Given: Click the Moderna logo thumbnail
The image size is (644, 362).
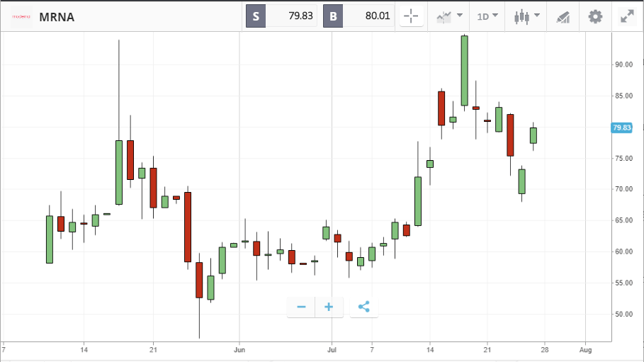Looking at the screenshot, I should (21, 17).
